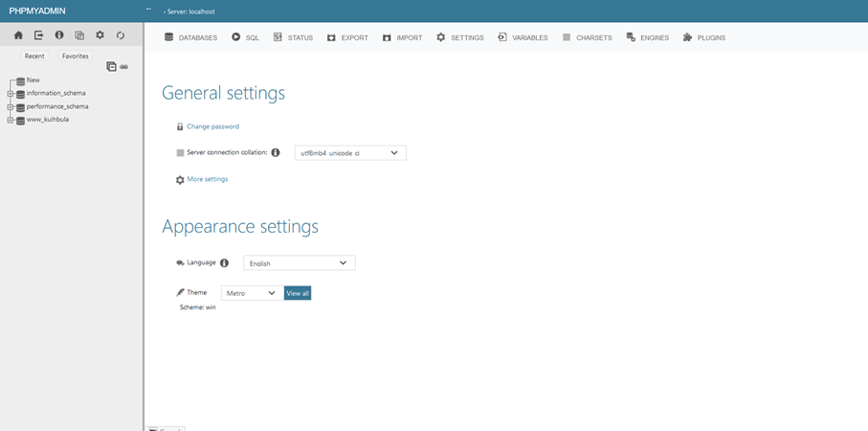The width and height of the screenshot is (868, 431).
Task: Open the SQL tab
Action: click(245, 37)
